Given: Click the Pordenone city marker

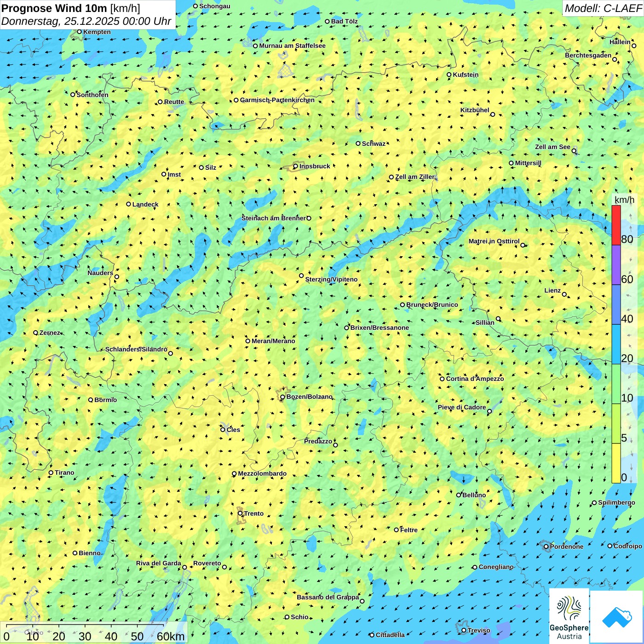Looking at the screenshot, I should click(x=546, y=546).
